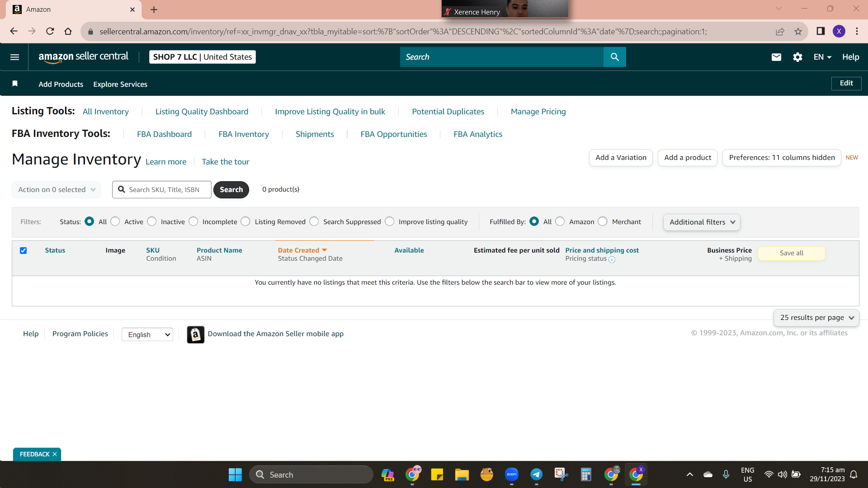Expand the Additional filters dropdown
Image resolution: width=868 pixels, height=488 pixels.
[702, 222]
